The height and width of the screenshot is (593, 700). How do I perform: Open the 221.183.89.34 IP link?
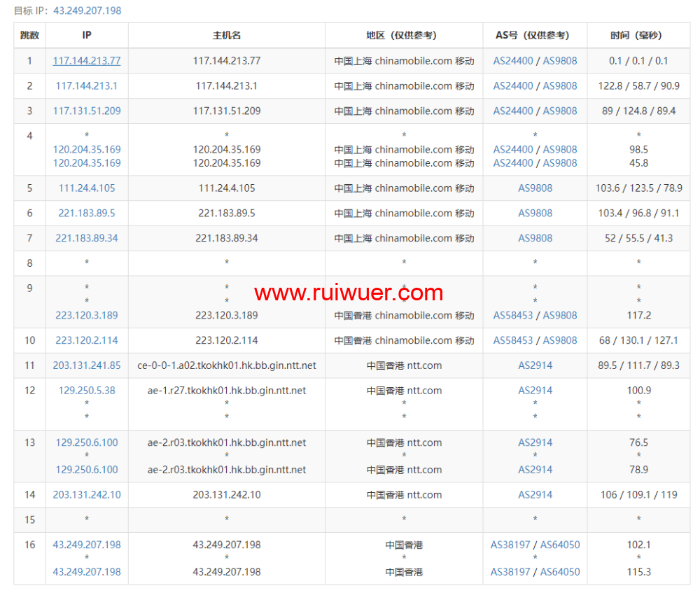pos(86,238)
